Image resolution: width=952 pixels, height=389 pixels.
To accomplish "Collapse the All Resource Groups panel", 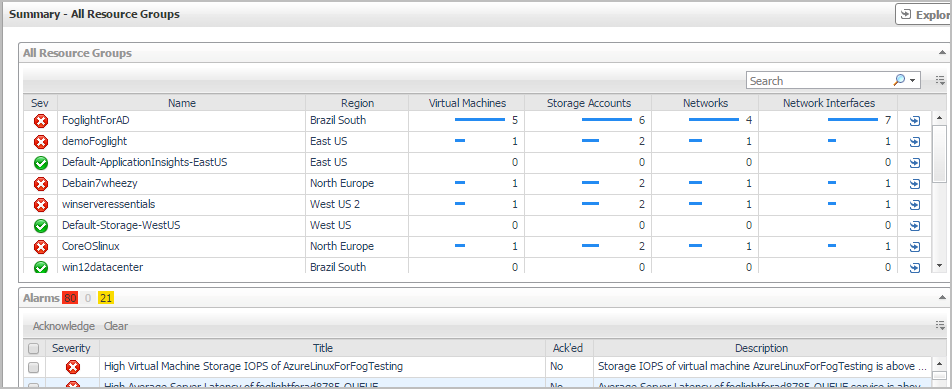I will pyautogui.click(x=942, y=53).
